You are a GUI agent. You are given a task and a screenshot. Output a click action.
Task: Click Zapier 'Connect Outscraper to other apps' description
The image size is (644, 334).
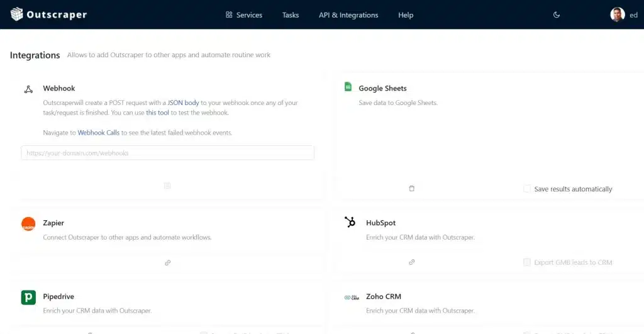127,238
